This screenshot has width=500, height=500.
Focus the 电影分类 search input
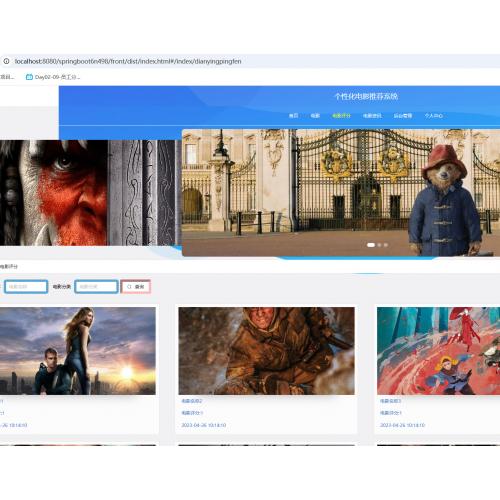click(96, 287)
